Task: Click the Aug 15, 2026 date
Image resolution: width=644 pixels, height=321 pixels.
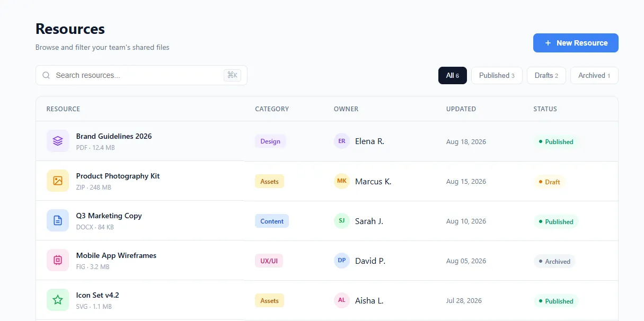Action: pos(466,181)
